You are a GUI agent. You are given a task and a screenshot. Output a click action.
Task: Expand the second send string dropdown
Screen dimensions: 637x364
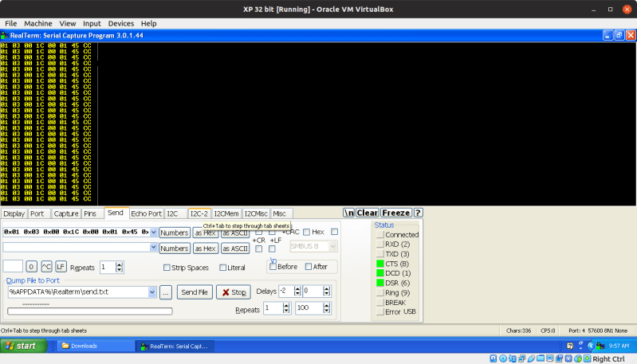[x=153, y=247]
